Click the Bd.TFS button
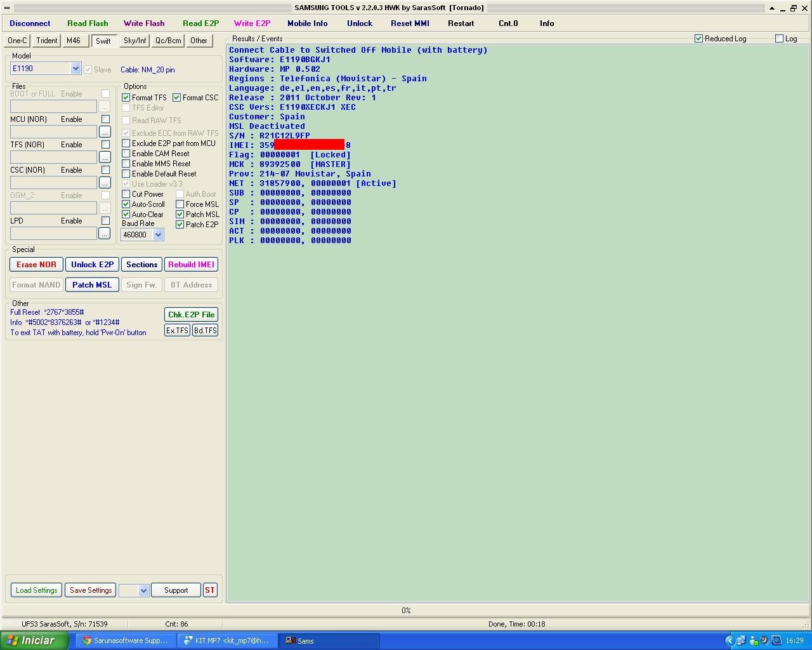 coord(205,331)
